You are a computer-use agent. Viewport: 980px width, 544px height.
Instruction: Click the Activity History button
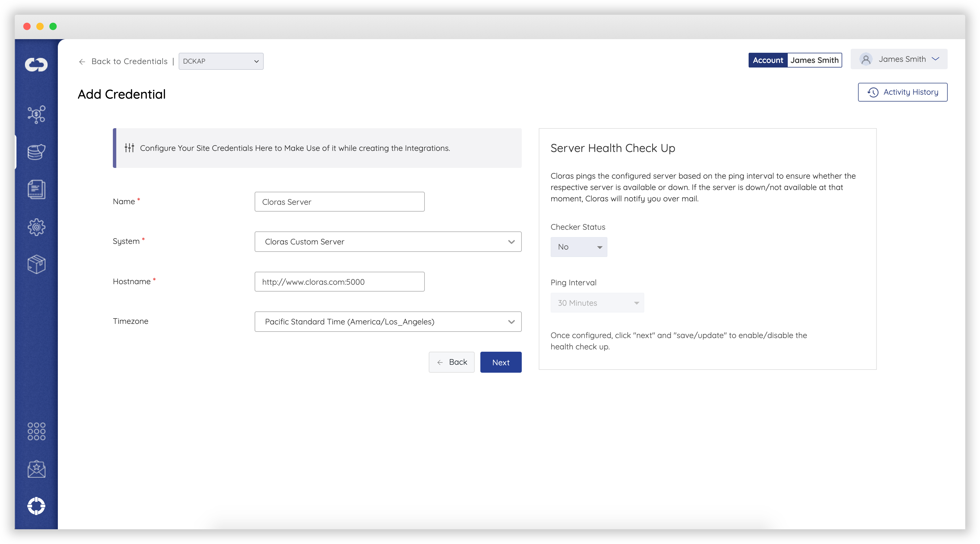(902, 92)
